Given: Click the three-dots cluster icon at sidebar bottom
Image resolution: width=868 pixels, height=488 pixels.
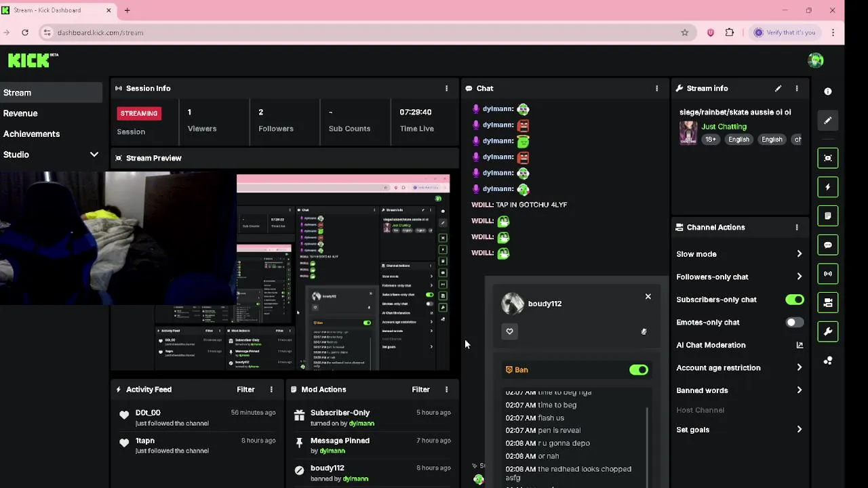Looking at the screenshot, I should (x=827, y=361).
